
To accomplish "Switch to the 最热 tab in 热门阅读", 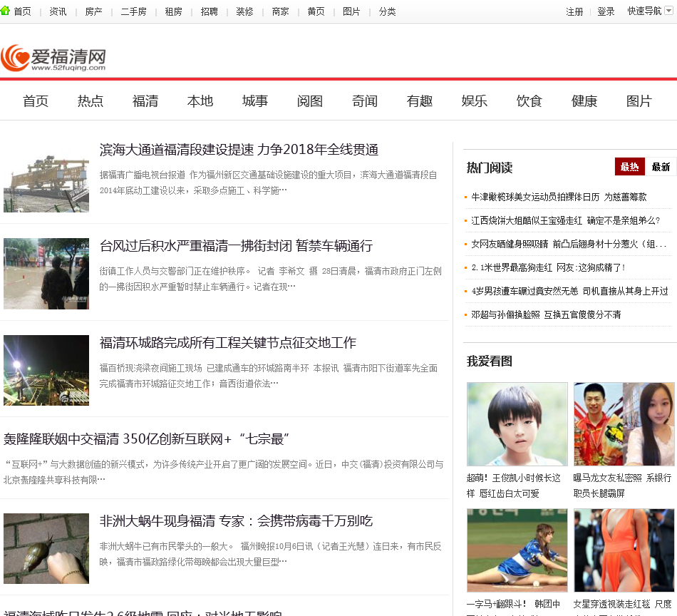I will (629, 167).
